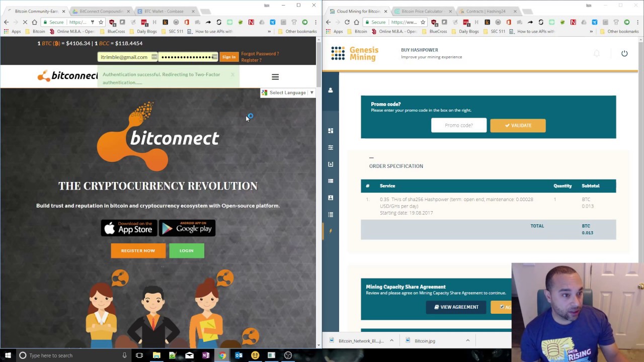Click the Sign In button on BitConnect
This screenshot has height=362, width=644.
pos(229,57)
